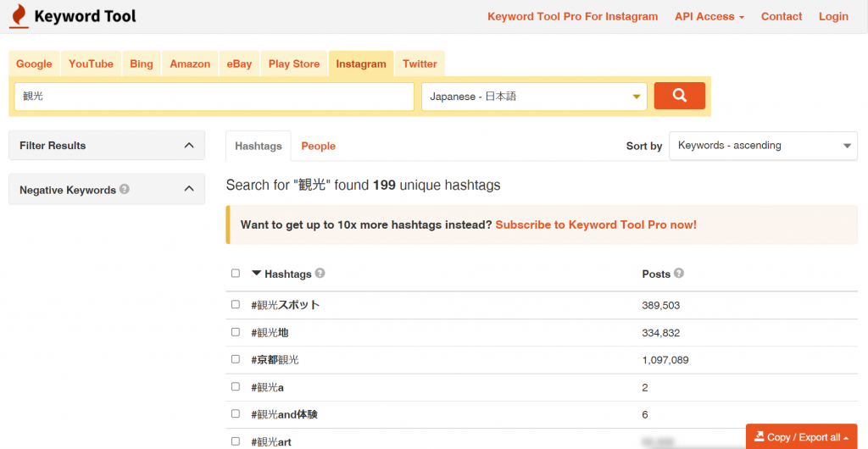Click the orange magnifier search button
The height and width of the screenshot is (449, 868).
click(x=679, y=96)
